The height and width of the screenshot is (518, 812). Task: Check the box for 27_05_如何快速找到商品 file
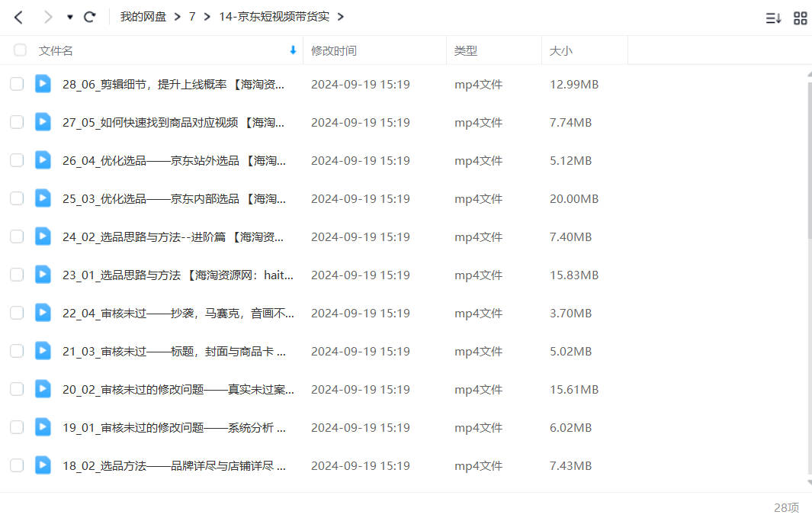coord(17,122)
